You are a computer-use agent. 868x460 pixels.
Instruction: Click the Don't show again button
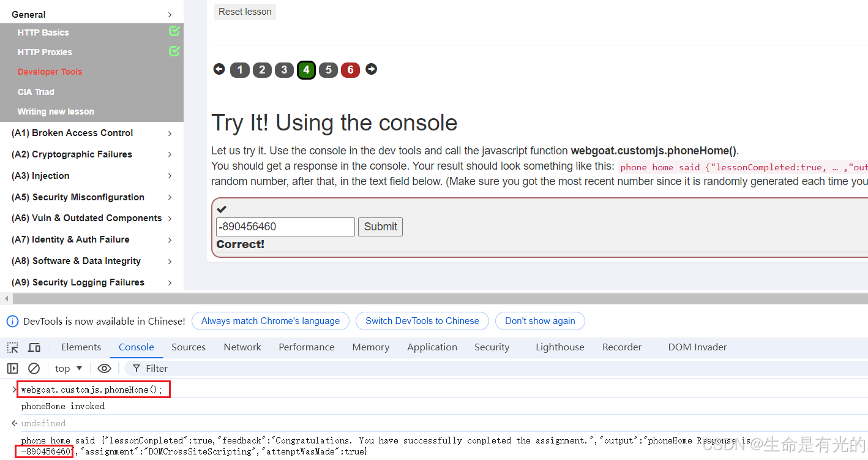[540, 321]
